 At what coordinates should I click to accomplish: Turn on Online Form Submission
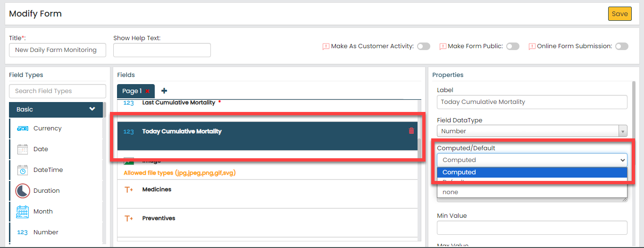point(621,46)
